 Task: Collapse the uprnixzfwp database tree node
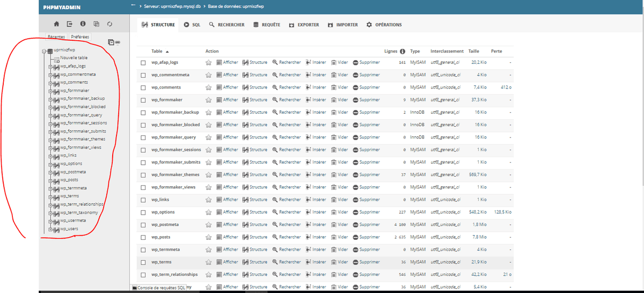pyautogui.click(x=45, y=51)
